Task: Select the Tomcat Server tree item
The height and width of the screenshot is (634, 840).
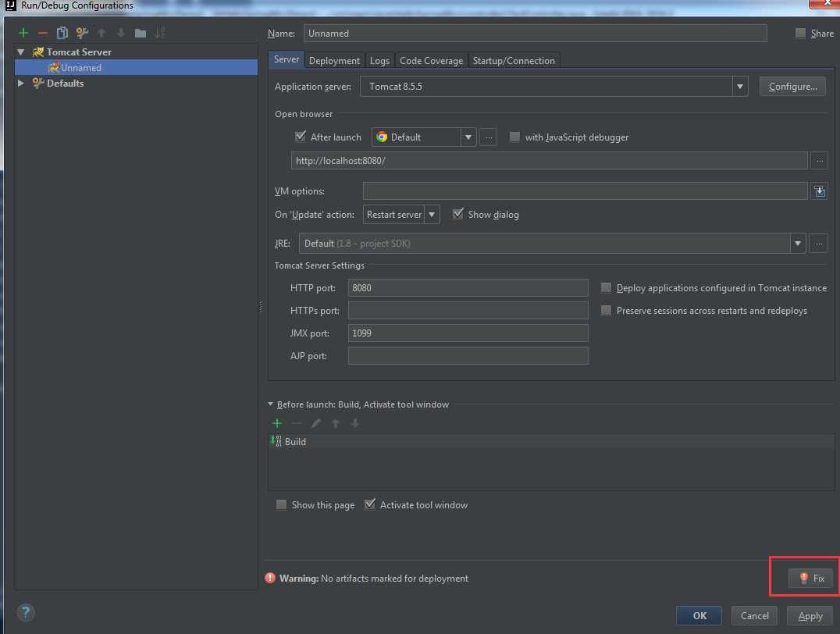Action: pyautogui.click(x=79, y=52)
